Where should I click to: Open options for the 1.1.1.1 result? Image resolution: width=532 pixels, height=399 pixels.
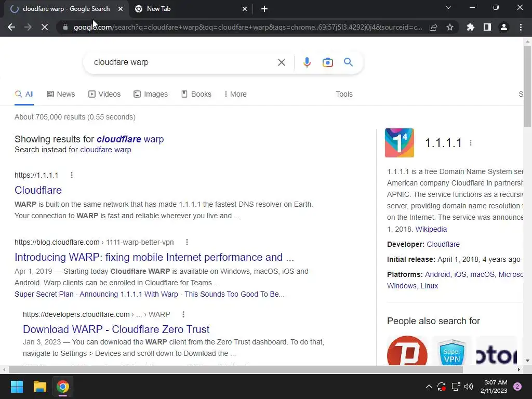pos(72,175)
